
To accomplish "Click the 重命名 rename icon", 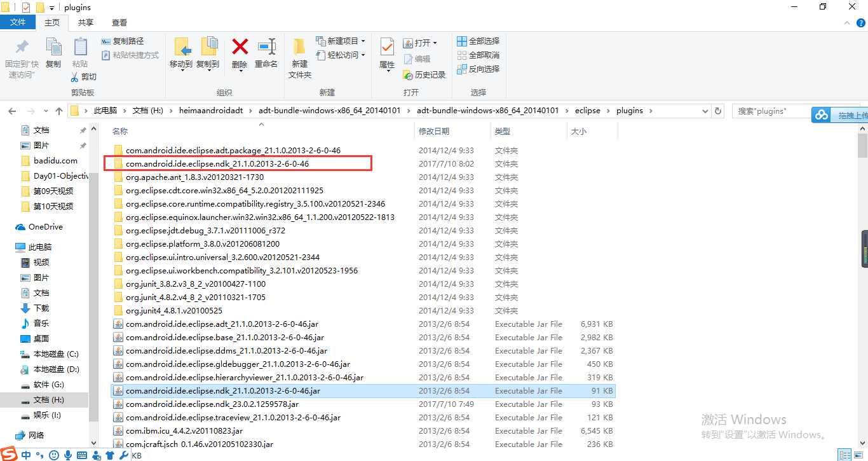I will pos(266,46).
